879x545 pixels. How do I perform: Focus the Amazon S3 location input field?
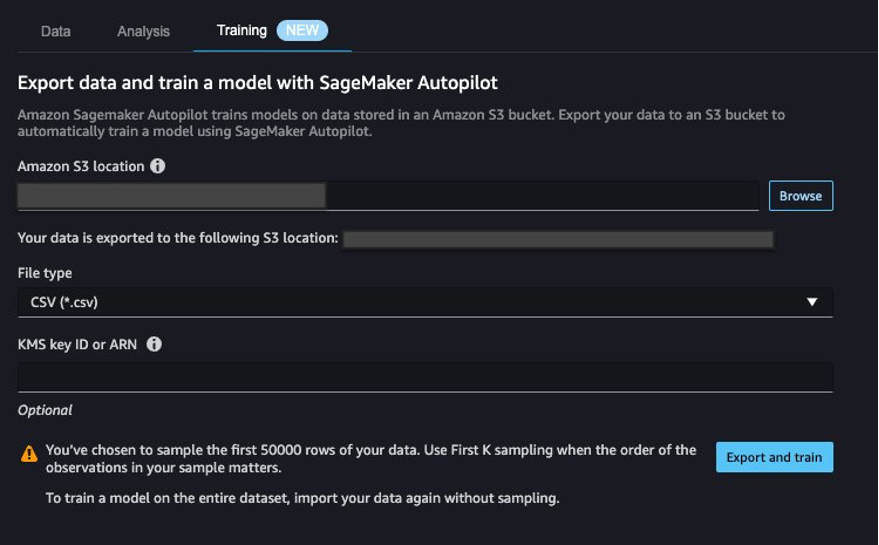click(x=540, y=196)
